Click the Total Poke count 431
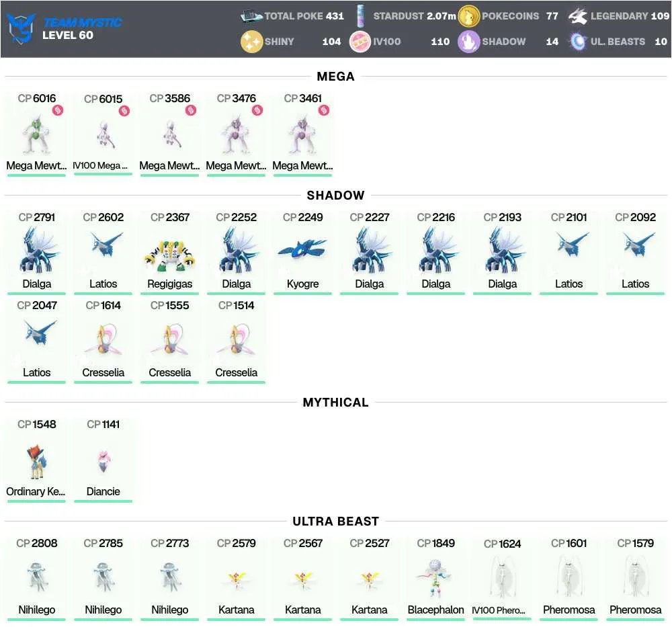The width and height of the screenshot is (672, 627). click(335, 16)
